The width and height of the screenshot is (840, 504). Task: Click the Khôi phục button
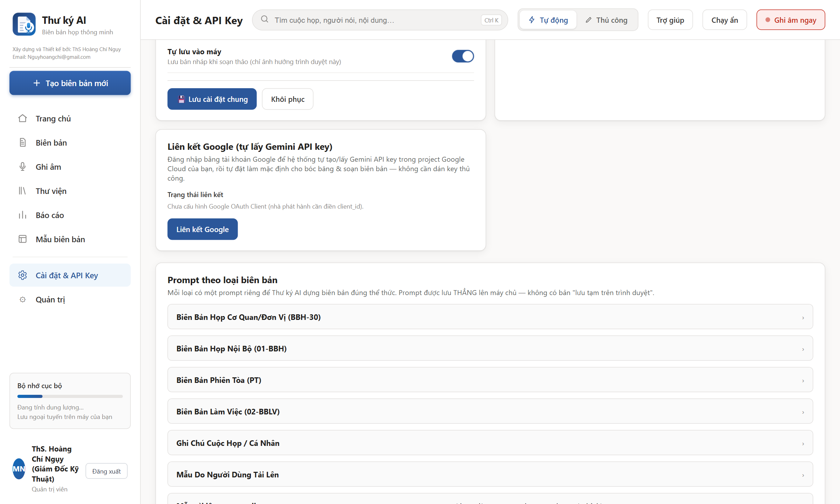[287, 99]
